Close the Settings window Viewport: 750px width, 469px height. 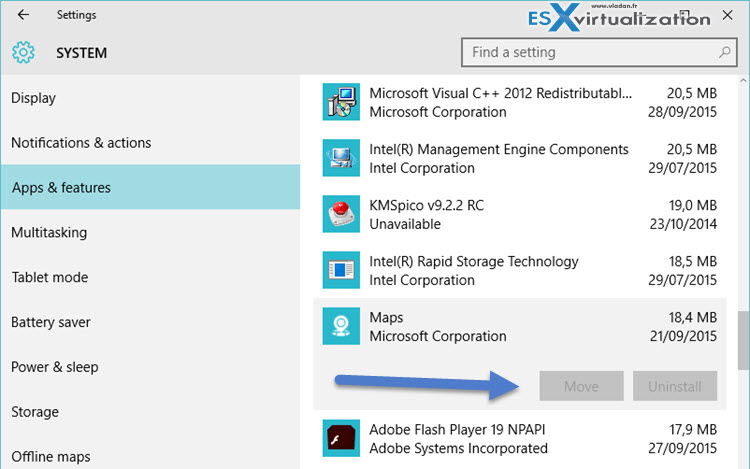pos(728,15)
